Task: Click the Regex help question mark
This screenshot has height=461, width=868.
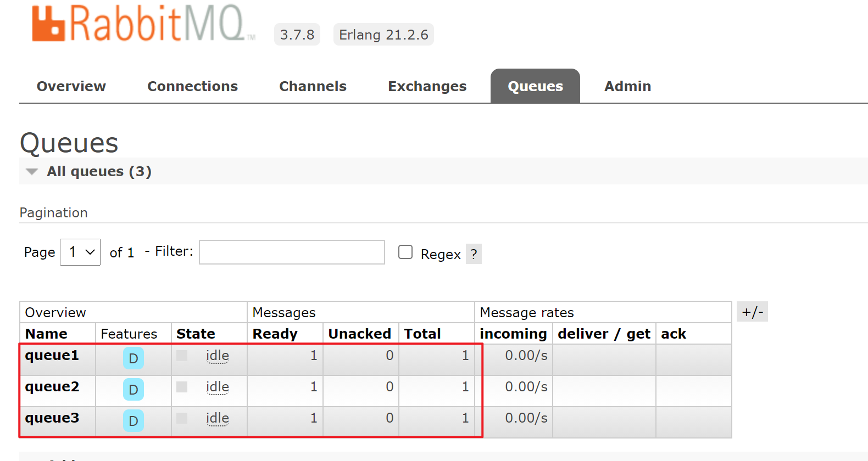Action: pos(474,254)
